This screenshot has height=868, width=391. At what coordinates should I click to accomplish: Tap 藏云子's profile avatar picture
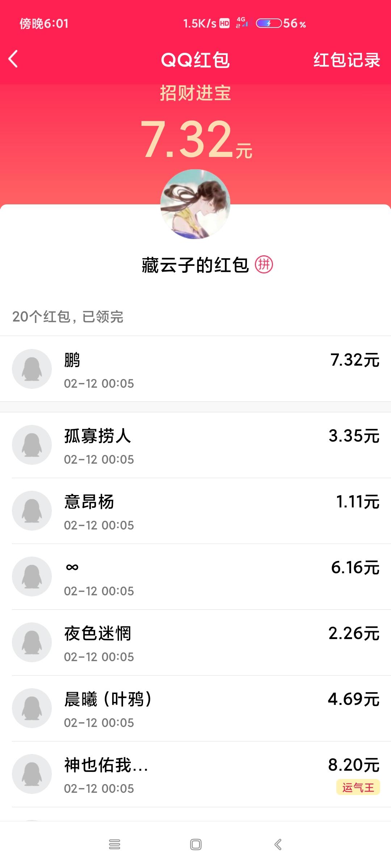pyautogui.click(x=195, y=204)
